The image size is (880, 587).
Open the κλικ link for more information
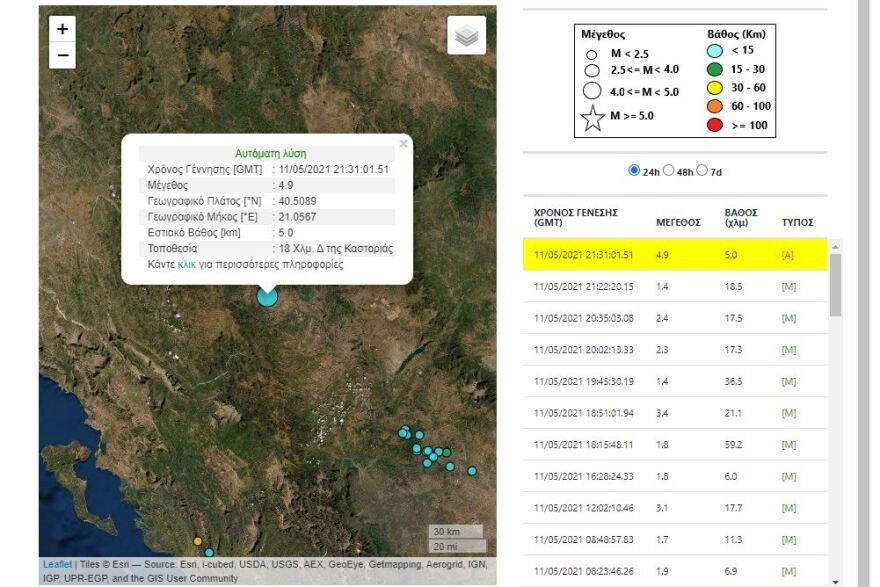(x=187, y=265)
